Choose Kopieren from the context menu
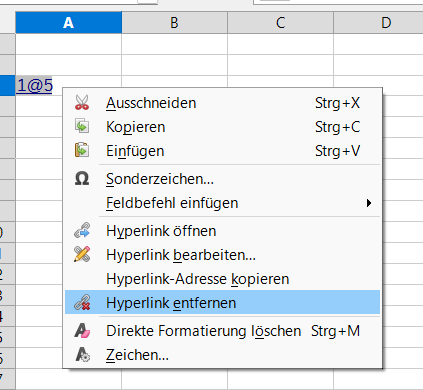The width and height of the screenshot is (423, 390). coord(222,127)
